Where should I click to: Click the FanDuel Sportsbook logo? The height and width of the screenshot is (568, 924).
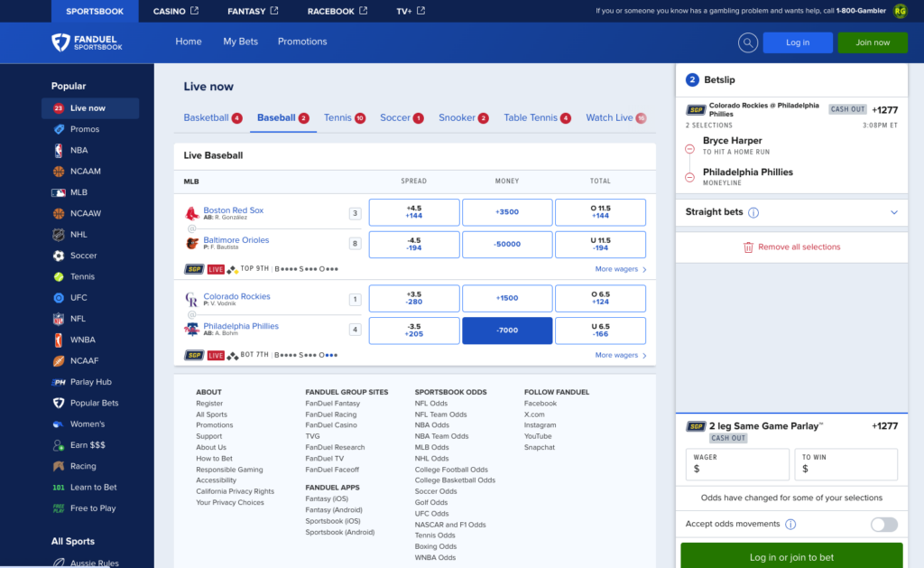88,42
